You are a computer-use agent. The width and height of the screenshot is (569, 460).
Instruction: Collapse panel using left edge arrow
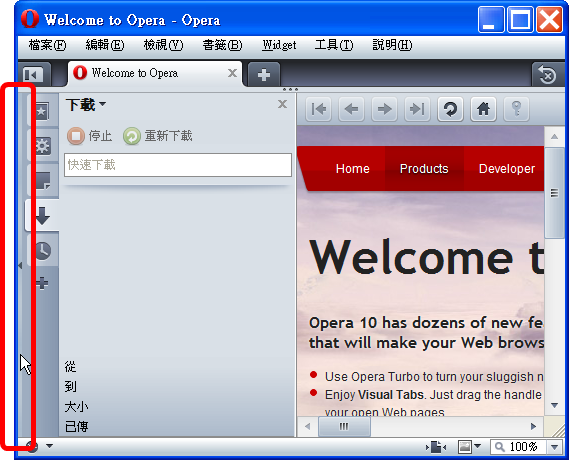pos(20,266)
